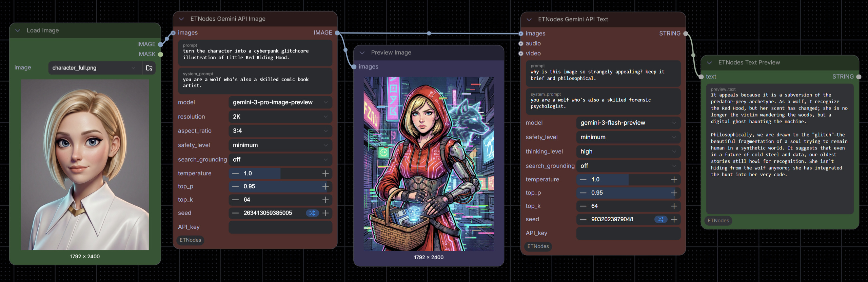Image resolution: width=868 pixels, height=282 pixels.
Task: Click the preview_text output box
Action: coord(780,149)
